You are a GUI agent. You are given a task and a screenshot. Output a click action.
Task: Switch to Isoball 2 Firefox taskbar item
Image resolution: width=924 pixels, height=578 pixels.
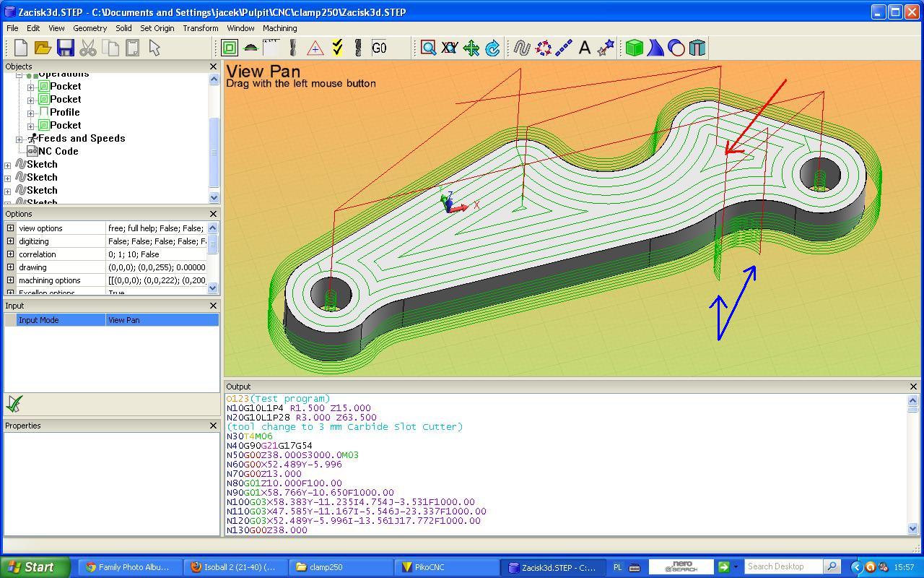(x=236, y=567)
